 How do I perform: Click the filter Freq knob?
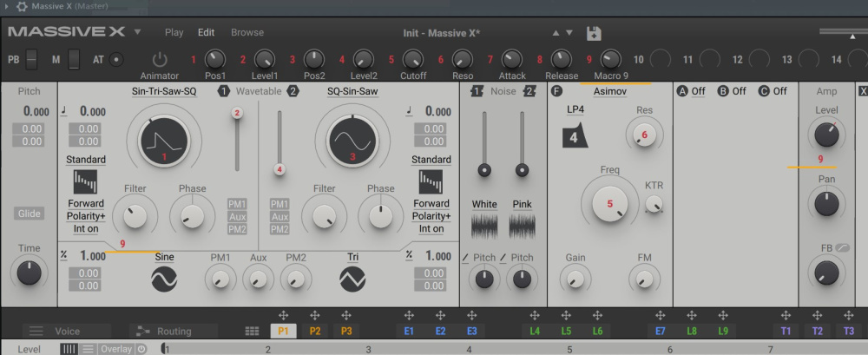pyautogui.click(x=609, y=203)
